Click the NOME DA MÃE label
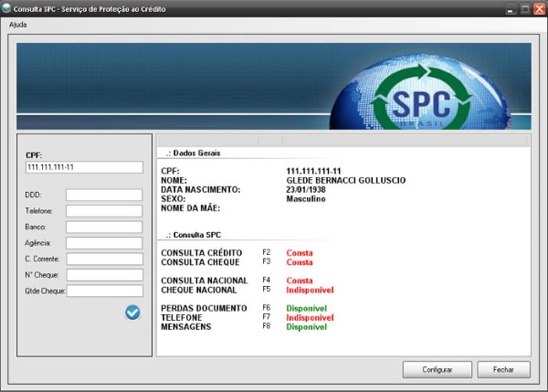Viewport: 548px width, 392px height. (x=191, y=208)
